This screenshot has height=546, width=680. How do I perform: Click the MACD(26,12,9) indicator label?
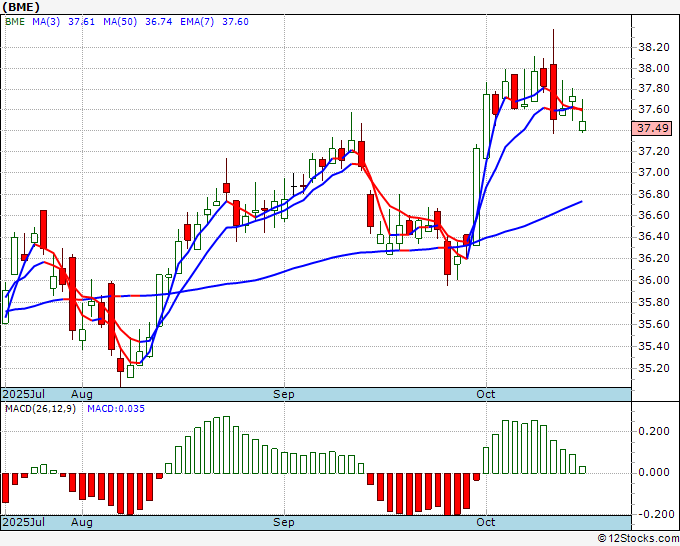[x=40, y=409]
